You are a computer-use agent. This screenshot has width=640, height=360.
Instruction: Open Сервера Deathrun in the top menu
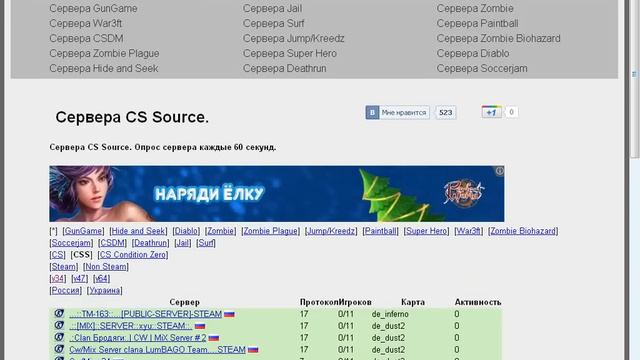pyautogui.click(x=284, y=69)
